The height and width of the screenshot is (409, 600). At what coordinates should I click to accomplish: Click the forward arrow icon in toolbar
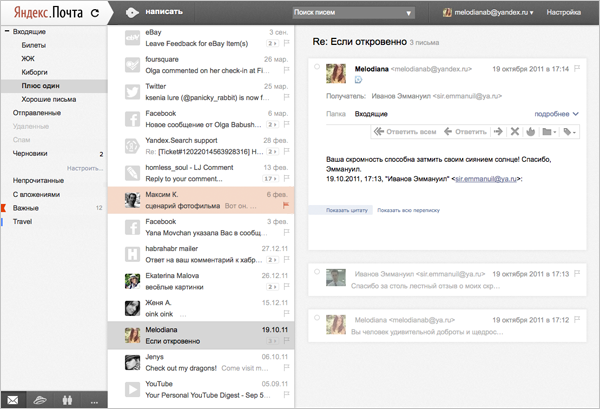[498, 132]
